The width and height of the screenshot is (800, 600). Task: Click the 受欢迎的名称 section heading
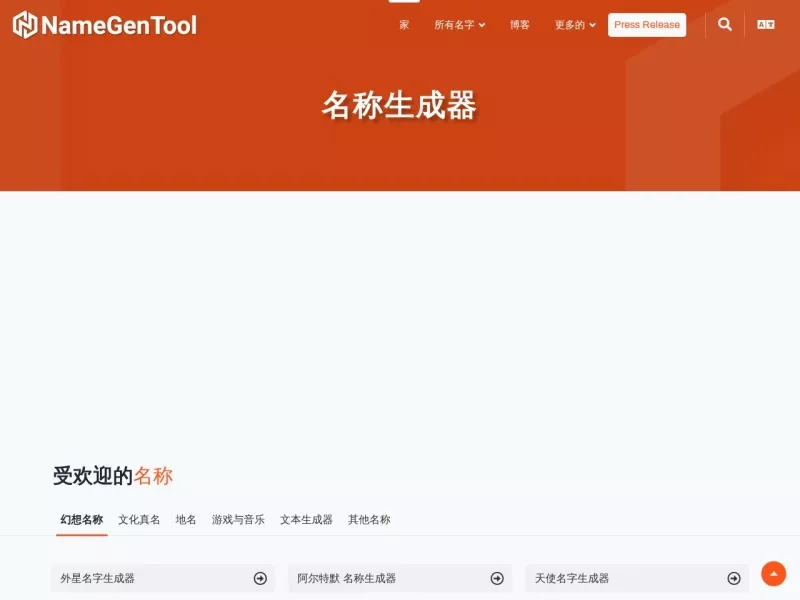point(113,476)
